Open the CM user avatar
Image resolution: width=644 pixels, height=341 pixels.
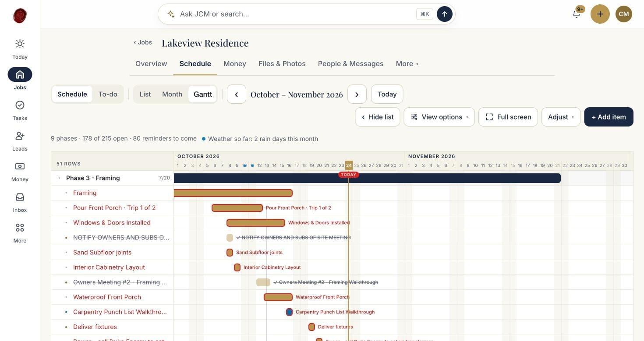(x=624, y=14)
